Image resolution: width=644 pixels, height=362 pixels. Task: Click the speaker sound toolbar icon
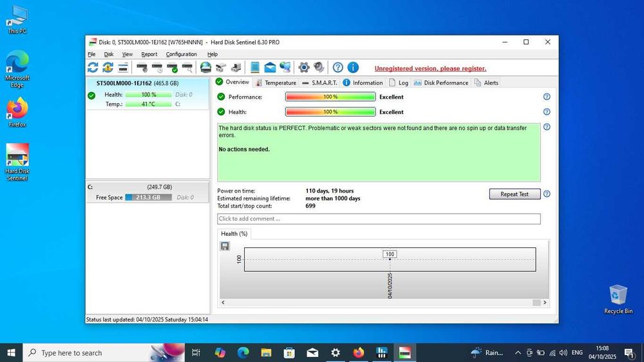pos(319,68)
